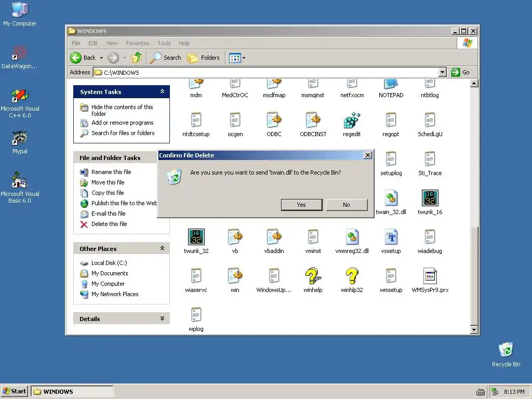The image size is (532, 399).
Task: Click Copy this file link
Action: [108, 193]
